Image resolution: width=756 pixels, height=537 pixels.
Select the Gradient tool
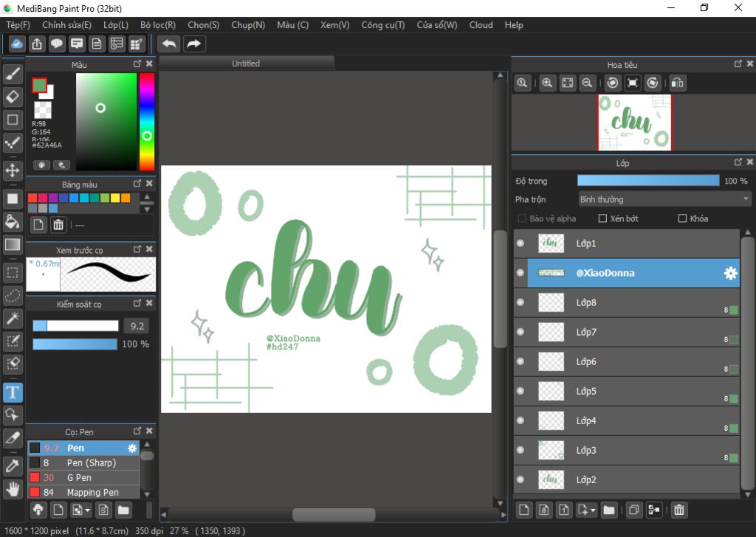(13, 245)
